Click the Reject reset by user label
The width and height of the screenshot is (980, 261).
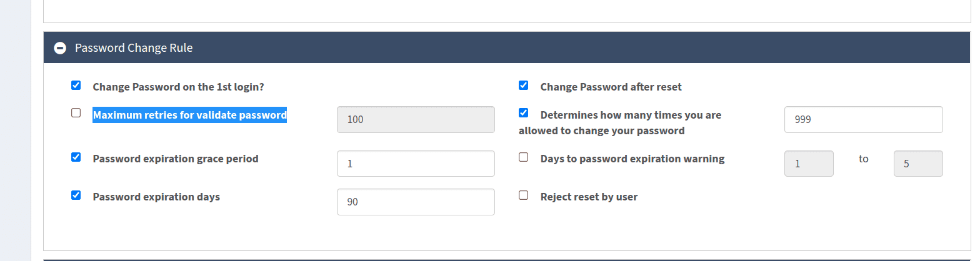click(589, 197)
